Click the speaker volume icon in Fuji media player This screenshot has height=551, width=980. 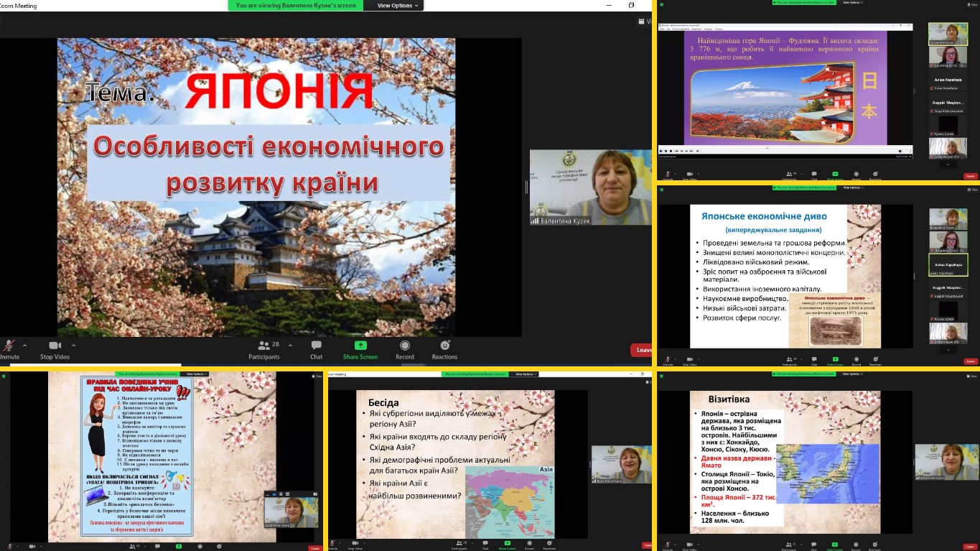pyautogui.click(x=900, y=151)
